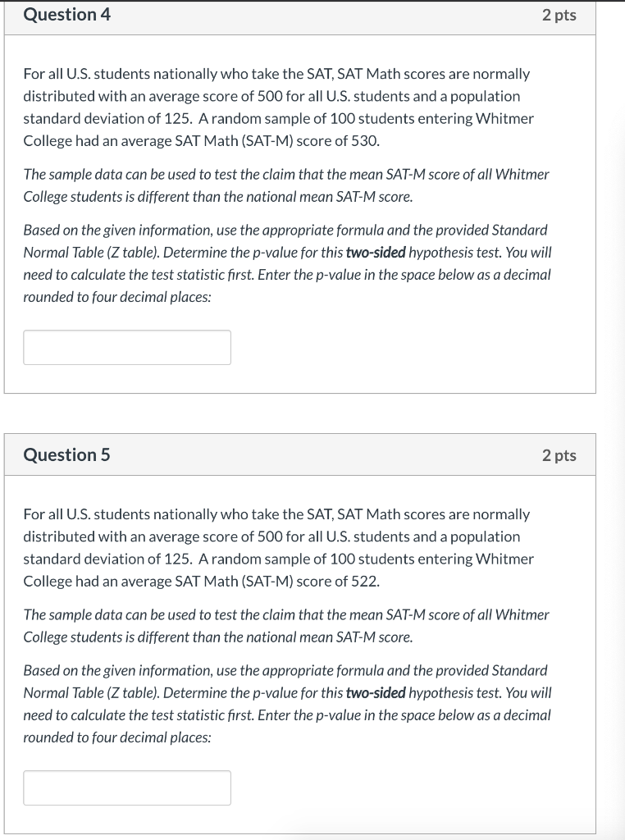This screenshot has width=625, height=840.
Task: Click inside the Question 4 answer box
Action: click(126, 347)
